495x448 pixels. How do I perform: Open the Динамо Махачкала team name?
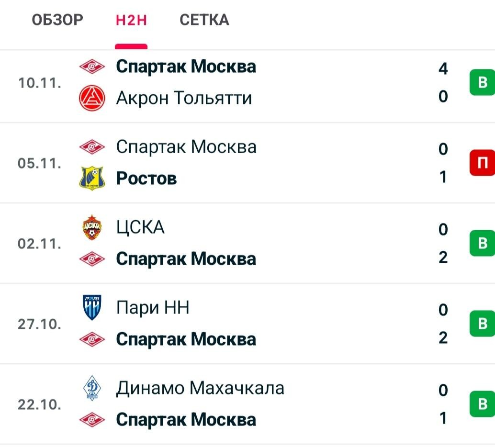tap(200, 388)
